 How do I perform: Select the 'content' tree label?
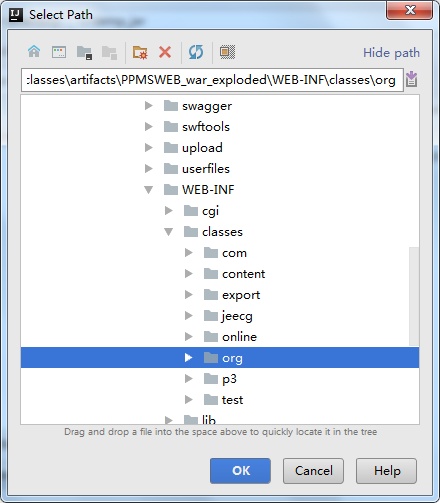pos(244,274)
